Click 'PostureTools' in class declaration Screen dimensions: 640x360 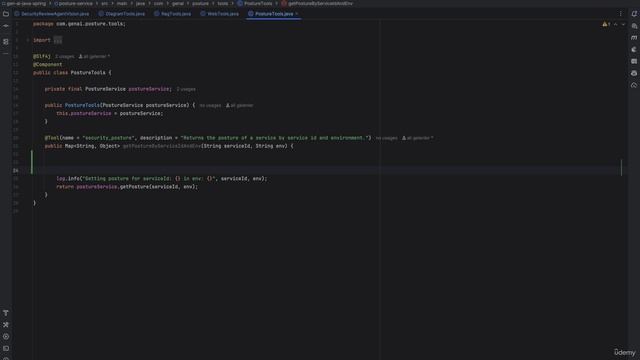[88, 73]
